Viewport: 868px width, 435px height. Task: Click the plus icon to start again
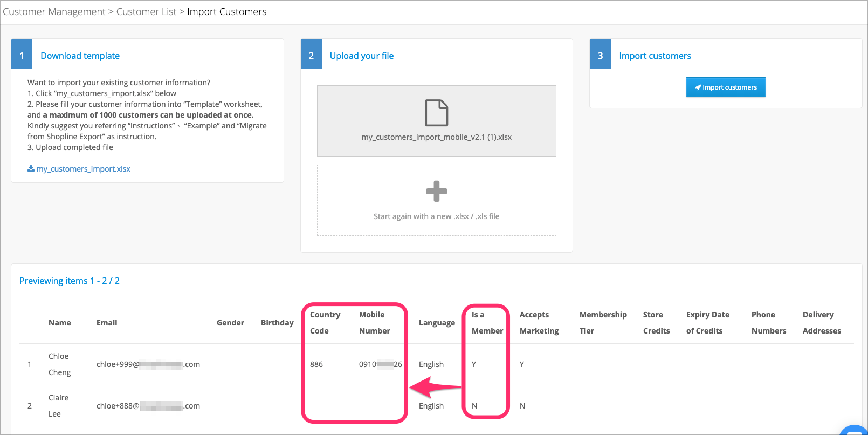(x=437, y=191)
